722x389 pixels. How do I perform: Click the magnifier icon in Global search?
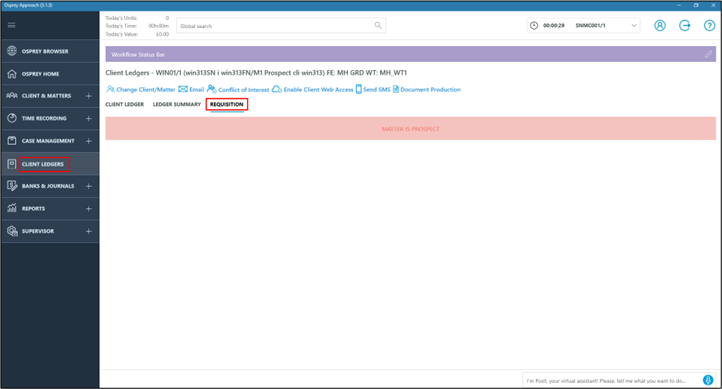pos(378,25)
